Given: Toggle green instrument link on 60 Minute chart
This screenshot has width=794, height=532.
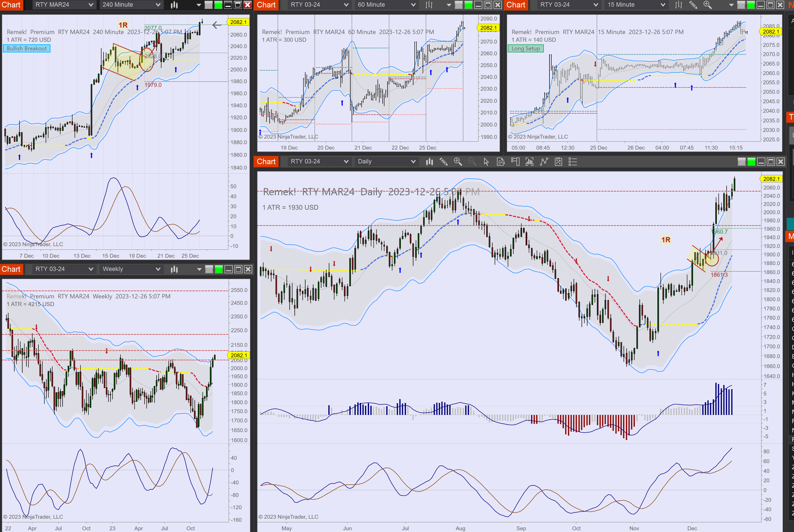Looking at the screenshot, I should click(x=468, y=5).
